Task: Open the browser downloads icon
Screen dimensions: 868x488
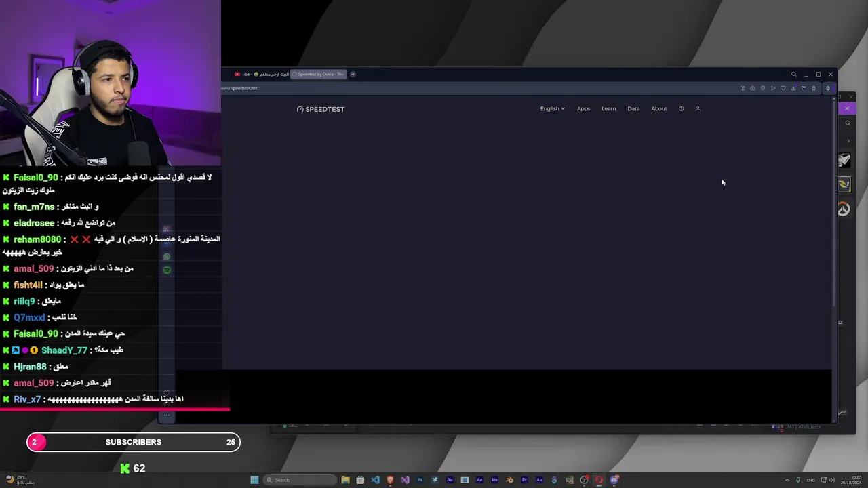Action: coord(793,88)
